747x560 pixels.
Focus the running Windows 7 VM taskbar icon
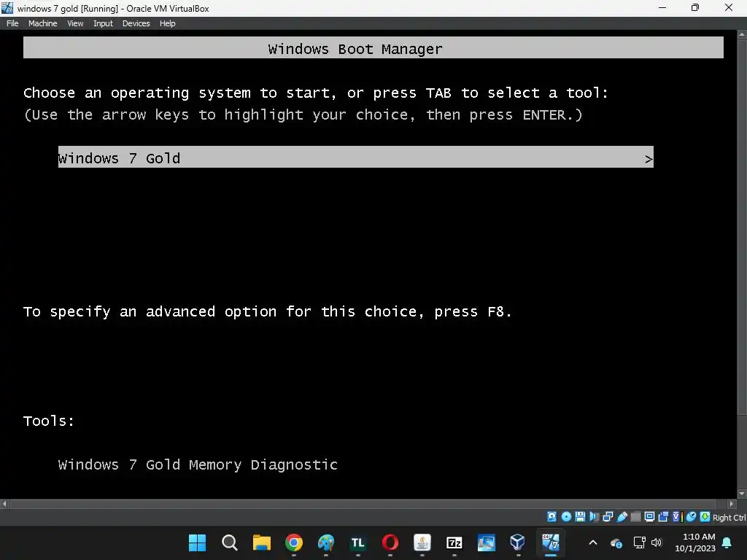(x=550, y=542)
